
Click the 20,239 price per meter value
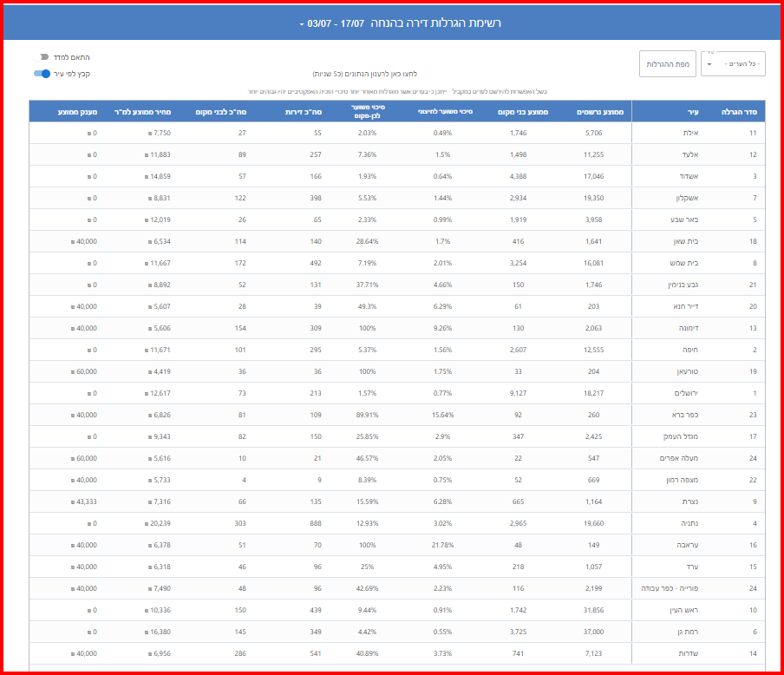point(158,523)
